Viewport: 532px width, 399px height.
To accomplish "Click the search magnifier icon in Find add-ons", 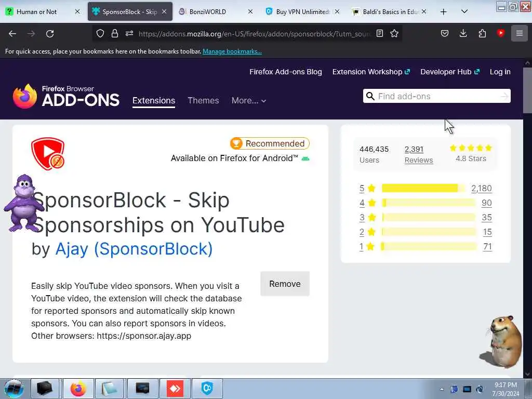I will coord(370,96).
